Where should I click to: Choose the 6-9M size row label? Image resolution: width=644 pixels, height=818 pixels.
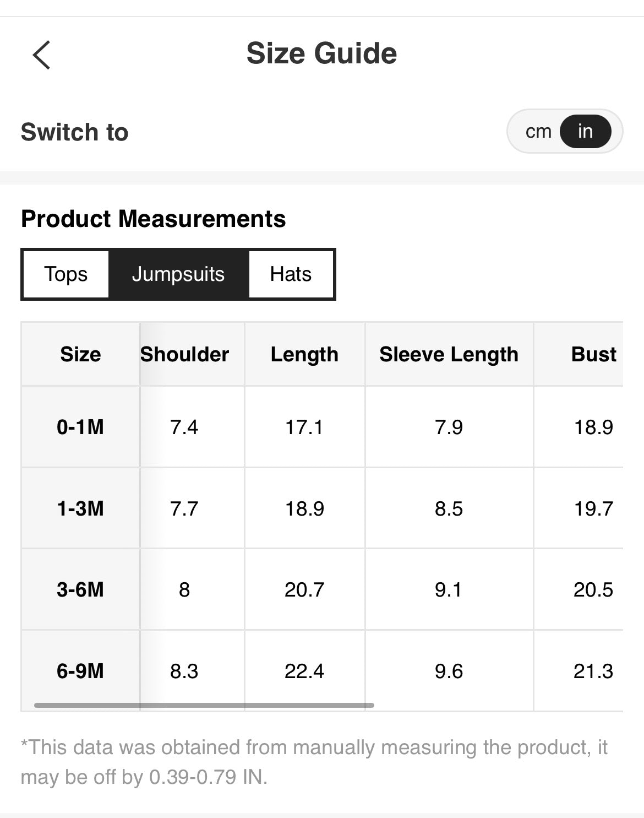tap(80, 671)
